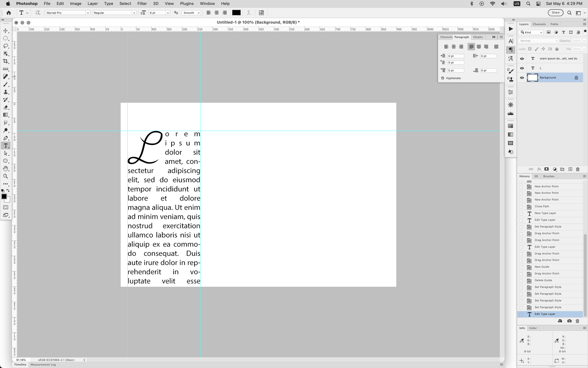Viewport: 588px width, 368px height.
Task: Open the Character panel icon
Action: 511,41
